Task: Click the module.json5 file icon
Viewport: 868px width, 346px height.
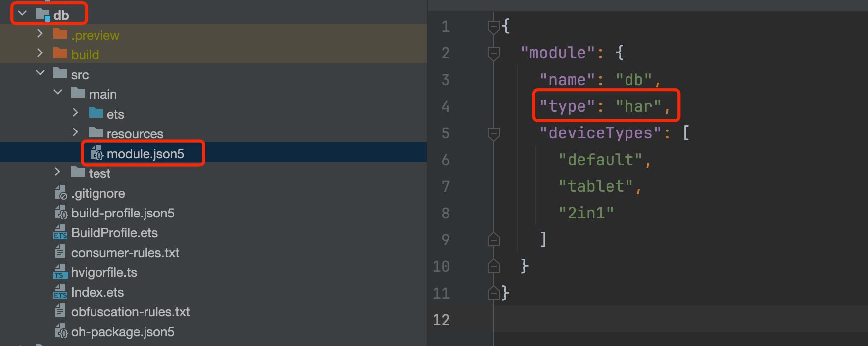Action: coord(97,154)
